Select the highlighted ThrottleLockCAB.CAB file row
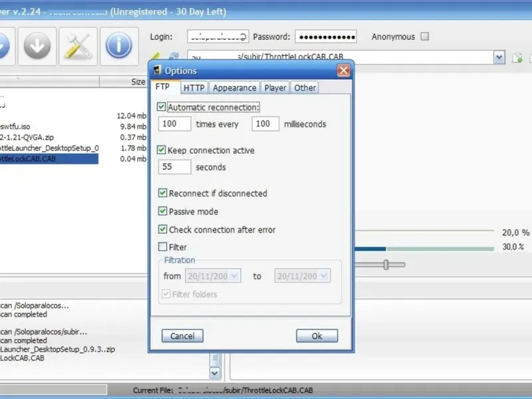This screenshot has height=399, width=532. point(49,159)
